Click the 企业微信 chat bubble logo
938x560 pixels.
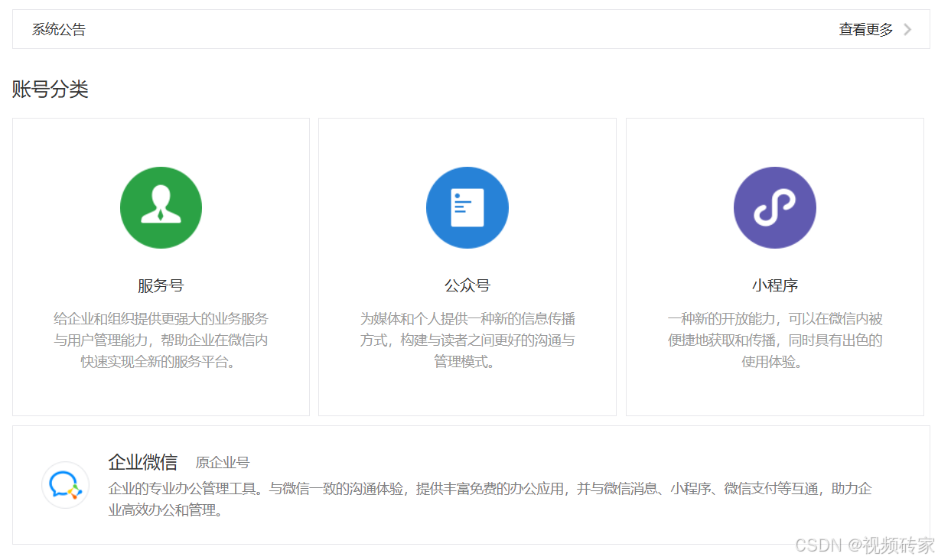pyautogui.click(x=65, y=484)
